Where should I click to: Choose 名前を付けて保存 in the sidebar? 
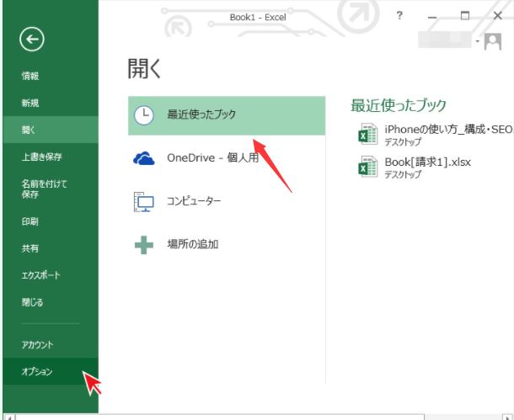51,189
